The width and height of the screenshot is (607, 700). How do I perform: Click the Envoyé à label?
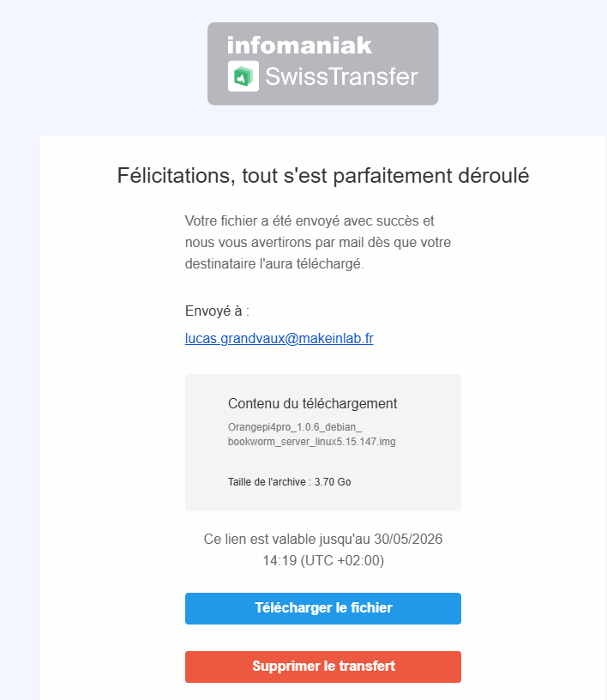pyautogui.click(x=217, y=311)
